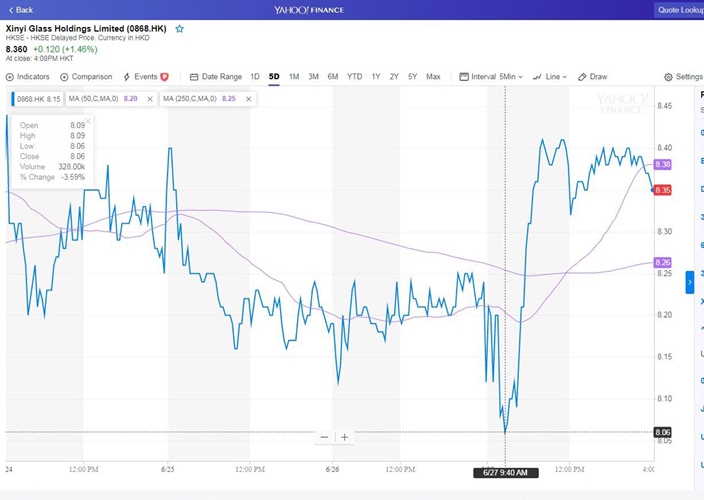Remove the MA (250,C,MA,0) indicator

coord(248,99)
